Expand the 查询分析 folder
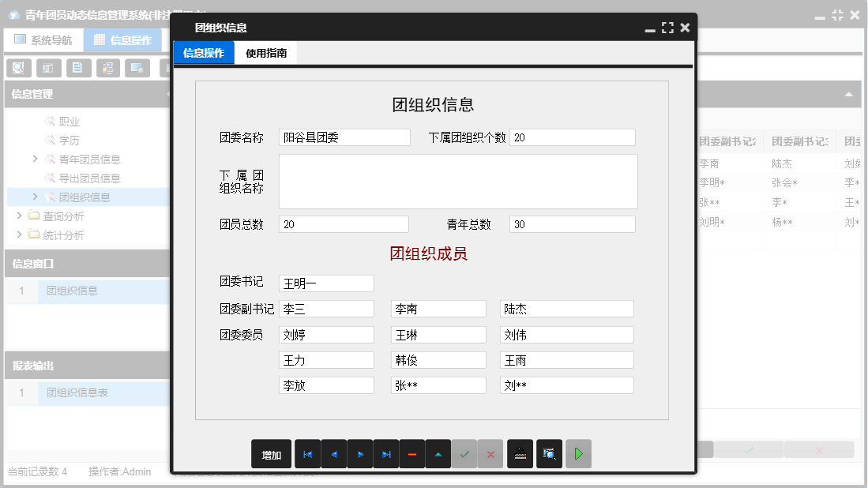 pyautogui.click(x=19, y=215)
